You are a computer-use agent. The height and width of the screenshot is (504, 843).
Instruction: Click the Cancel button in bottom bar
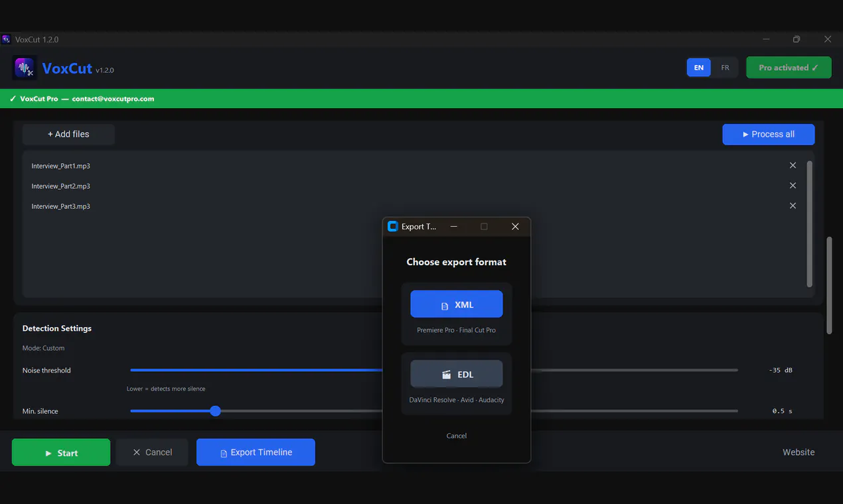(152, 452)
